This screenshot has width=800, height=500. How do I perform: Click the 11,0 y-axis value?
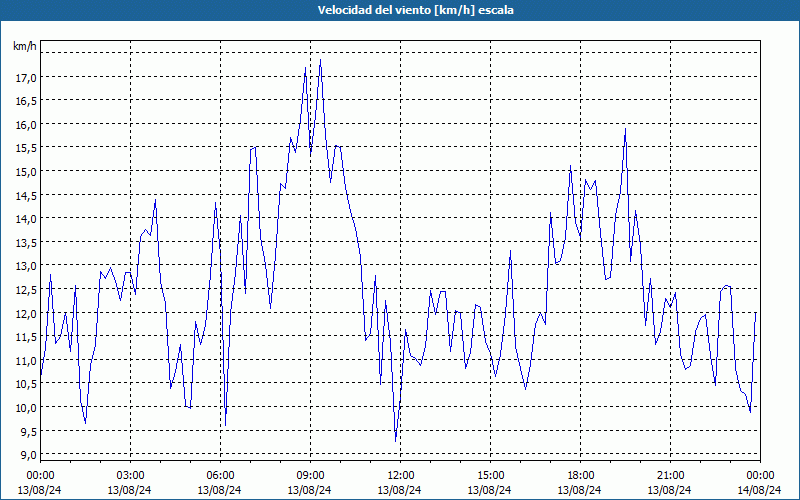coord(27,360)
